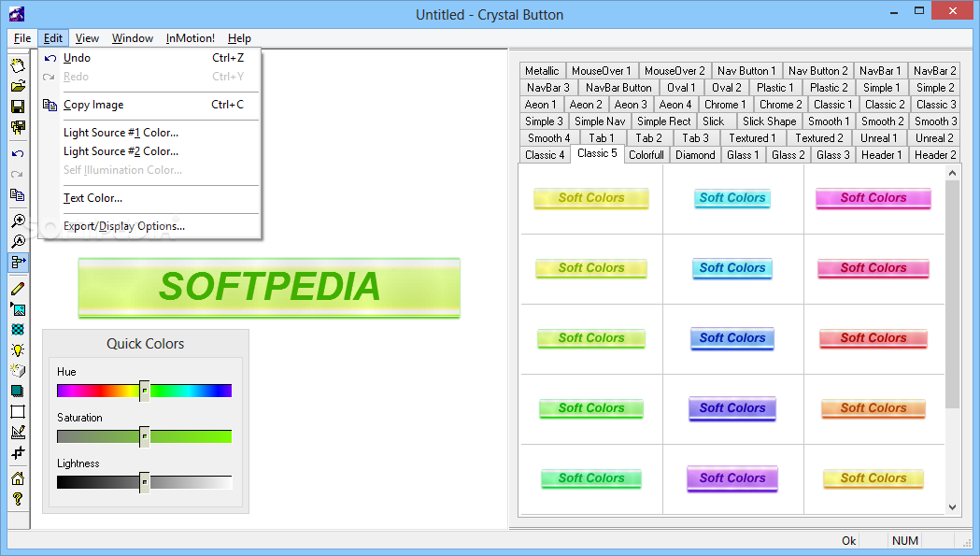This screenshot has height=556, width=980.
Task: Toggle the highlighted quick colors toolbar icon
Action: (x=18, y=262)
